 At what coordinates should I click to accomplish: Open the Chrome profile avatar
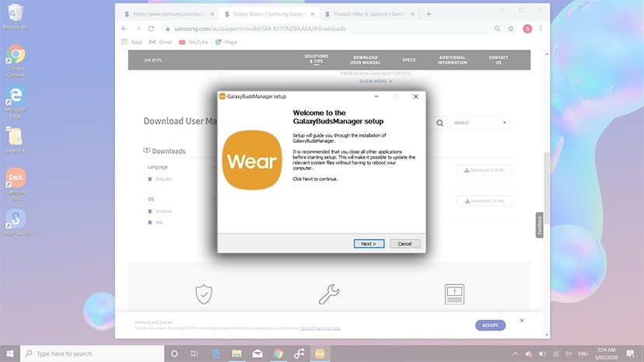point(527,29)
